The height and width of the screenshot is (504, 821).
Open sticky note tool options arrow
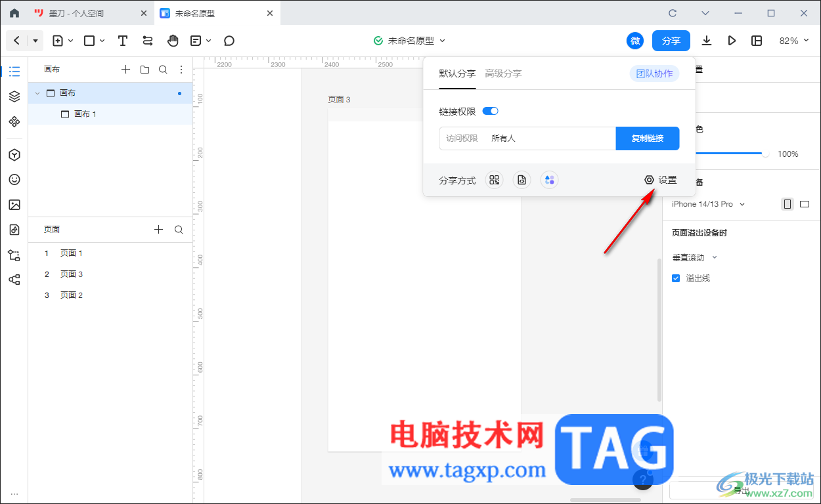click(209, 41)
